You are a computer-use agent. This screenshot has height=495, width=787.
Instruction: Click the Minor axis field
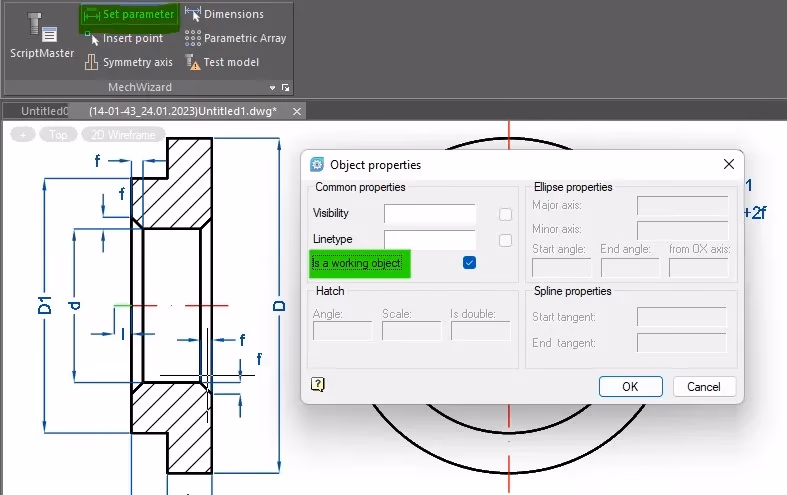682,230
